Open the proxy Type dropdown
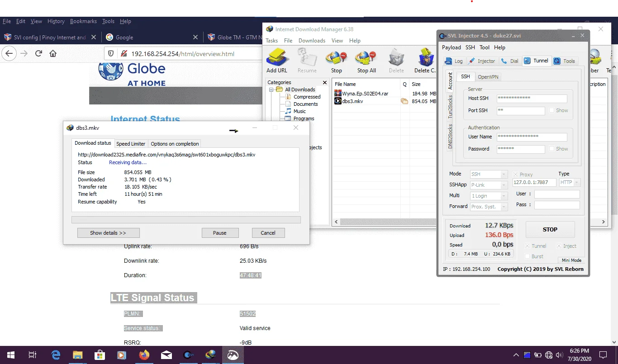 click(x=570, y=182)
